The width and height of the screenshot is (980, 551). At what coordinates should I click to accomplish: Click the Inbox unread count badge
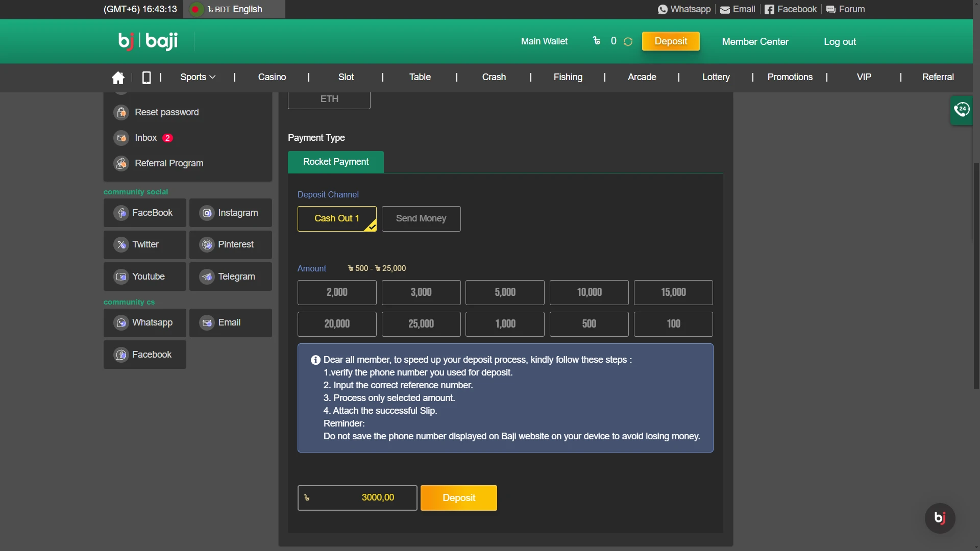pyautogui.click(x=167, y=138)
